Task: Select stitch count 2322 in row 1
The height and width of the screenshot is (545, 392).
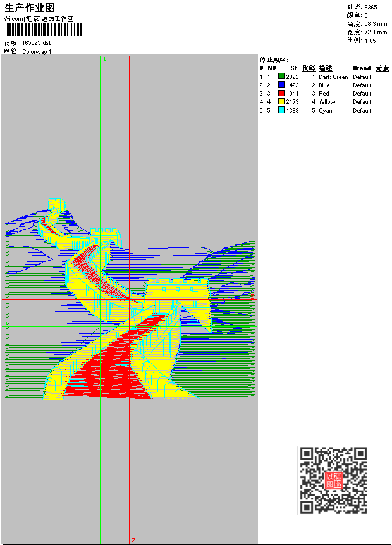Action: [x=292, y=77]
